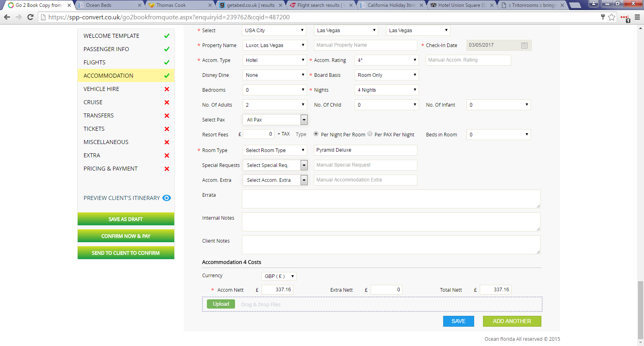Open the Accom. Type dropdown
This screenshot has width=644, height=346.
(275, 60)
